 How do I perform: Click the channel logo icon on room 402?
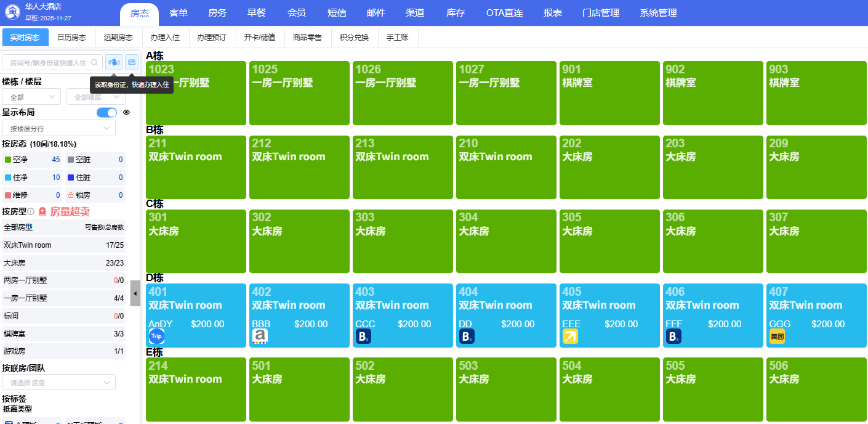coord(260,335)
